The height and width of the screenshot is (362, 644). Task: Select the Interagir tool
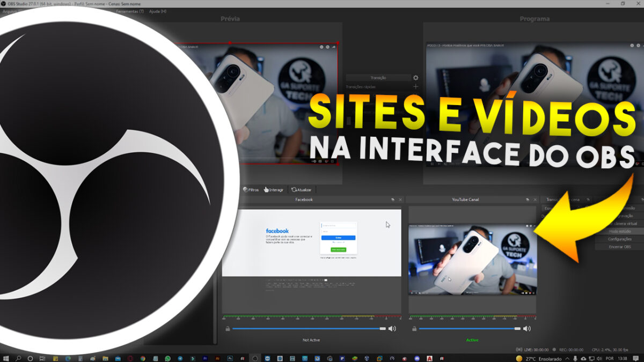point(274,189)
